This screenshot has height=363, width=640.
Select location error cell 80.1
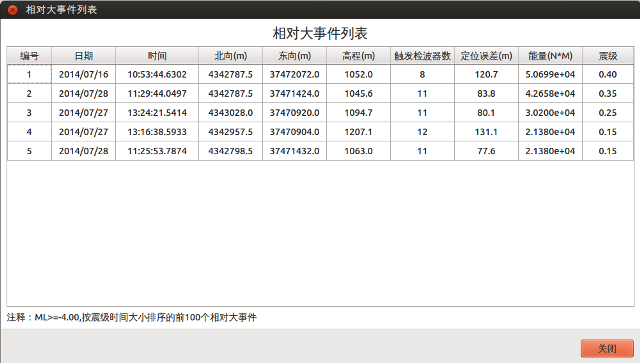[x=486, y=113]
